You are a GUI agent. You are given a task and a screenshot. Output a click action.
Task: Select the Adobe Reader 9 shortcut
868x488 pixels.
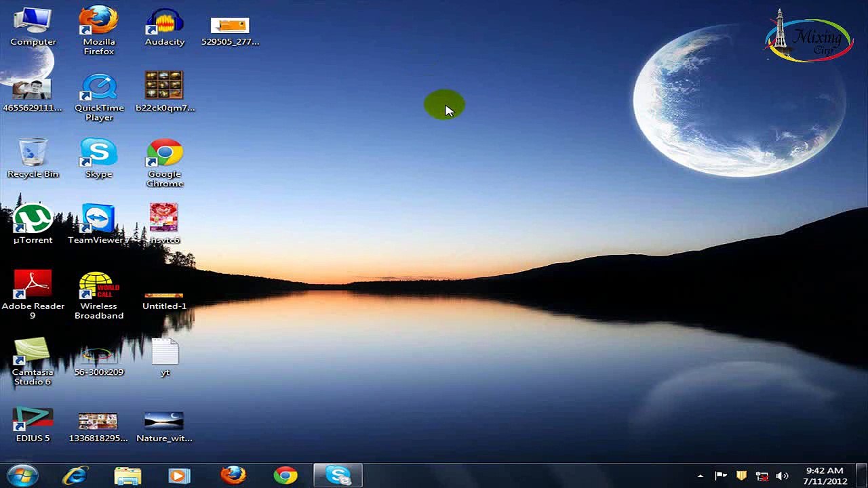coord(33,295)
